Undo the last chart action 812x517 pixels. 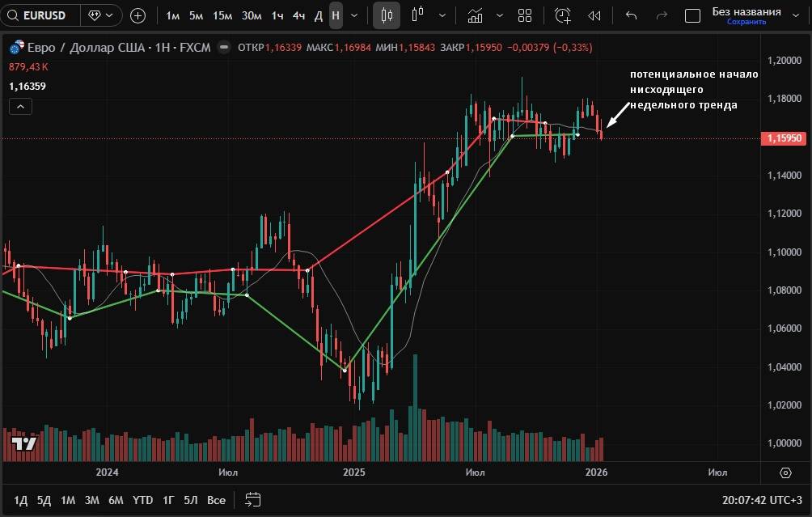pos(632,15)
